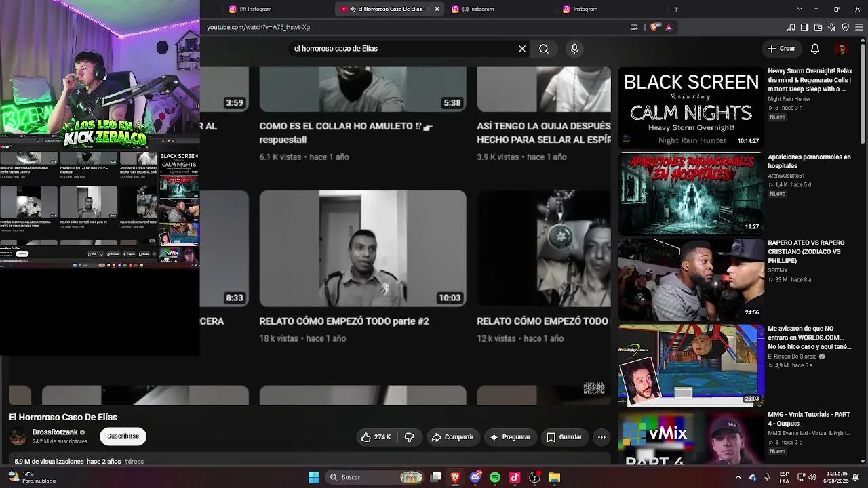Open the Crear dropdown button

click(781, 49)
